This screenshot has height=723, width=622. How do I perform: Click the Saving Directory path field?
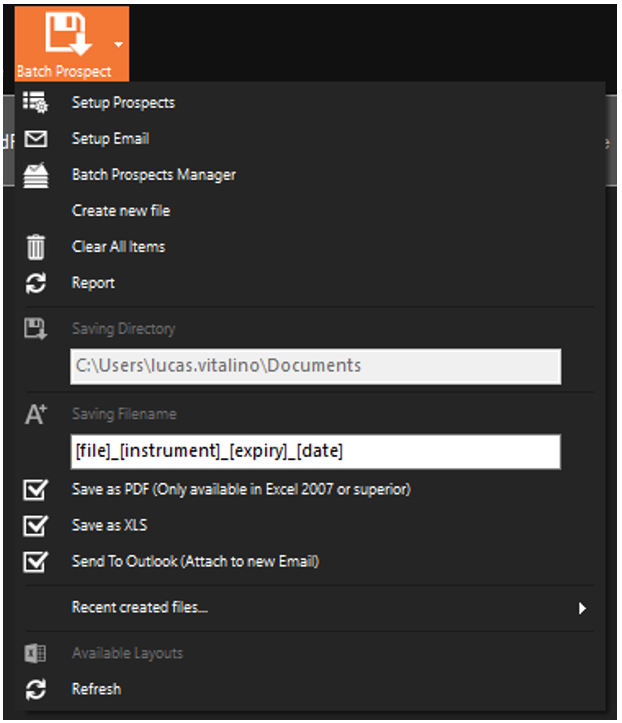[x=314, y=366]
